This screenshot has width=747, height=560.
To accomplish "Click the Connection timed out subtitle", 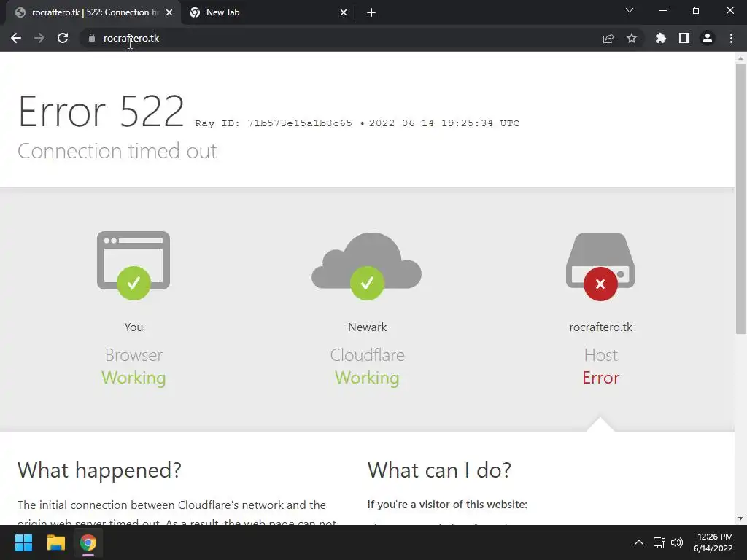I will [117, 151].
